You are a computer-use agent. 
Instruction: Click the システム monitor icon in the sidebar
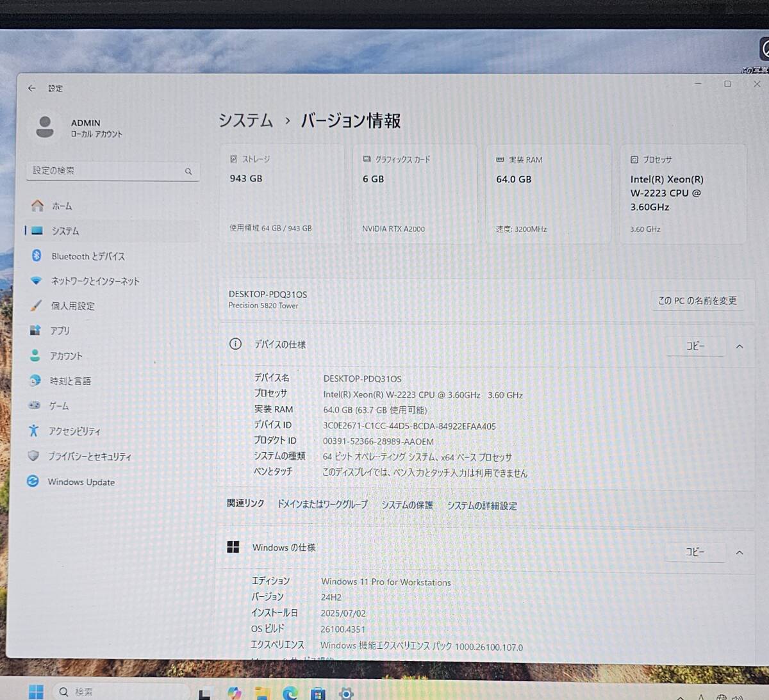pyautogui.click(x=37, y=231)
